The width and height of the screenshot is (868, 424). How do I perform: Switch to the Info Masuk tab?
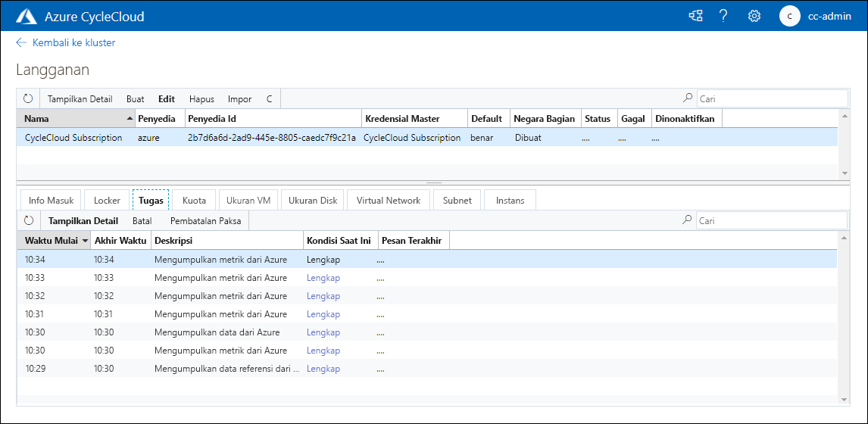coord(51,201)
